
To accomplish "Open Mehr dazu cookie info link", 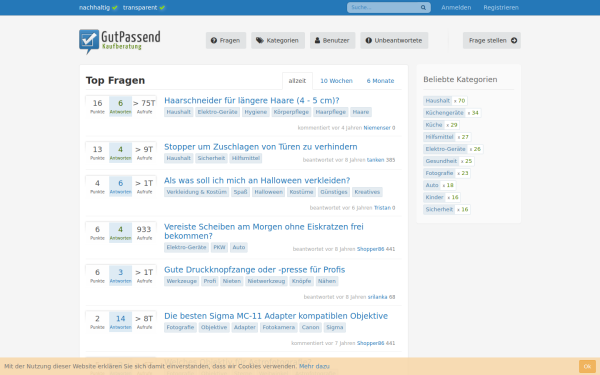I will coord(314,367).
